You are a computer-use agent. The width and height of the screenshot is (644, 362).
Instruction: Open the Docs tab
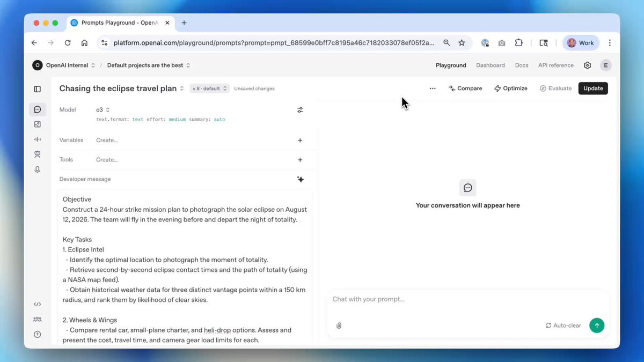[x=522, y=65]
